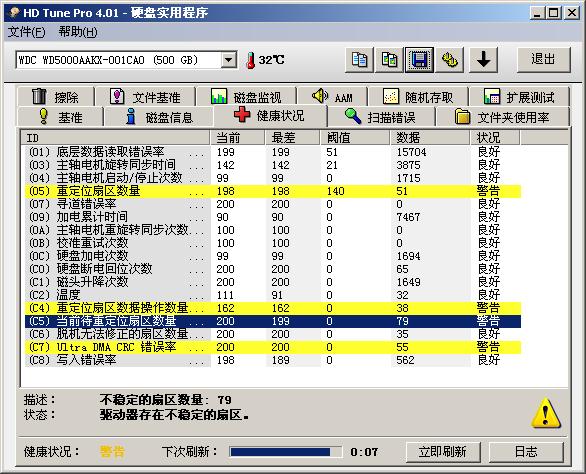
Task: Select row (C1) 磁头升降次数
Action: [x=273, y=282]
